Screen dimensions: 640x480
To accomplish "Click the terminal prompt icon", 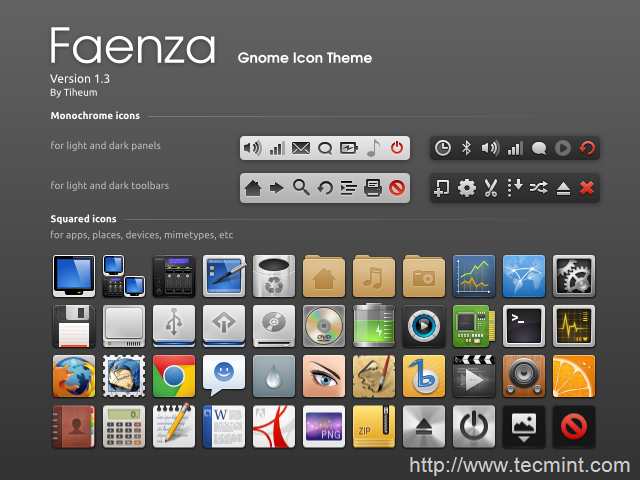I will (x=524, y=326).
